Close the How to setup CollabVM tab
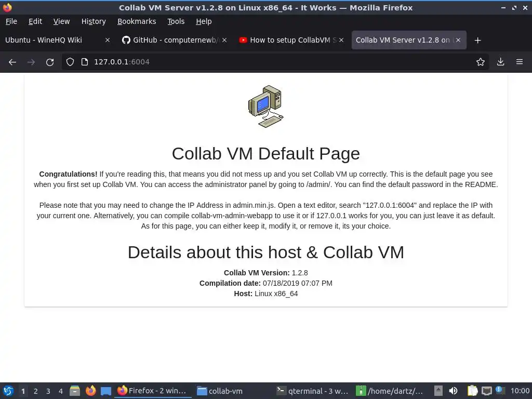 pyautogui.click(x=341, y=40)
